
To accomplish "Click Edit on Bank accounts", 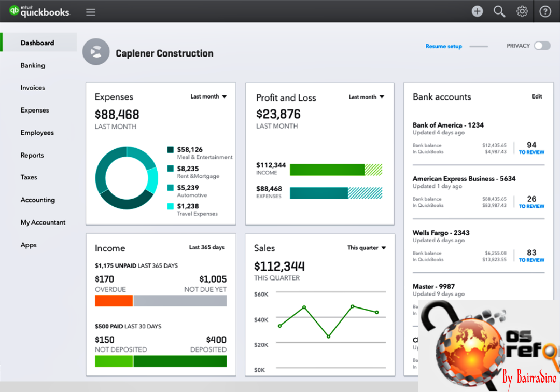I will 537,96.
